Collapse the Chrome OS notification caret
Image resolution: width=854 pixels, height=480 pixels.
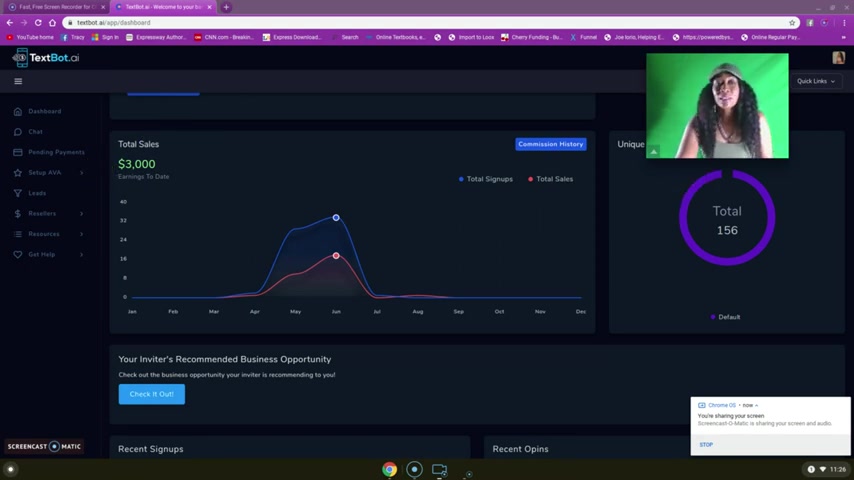(757, 405)
